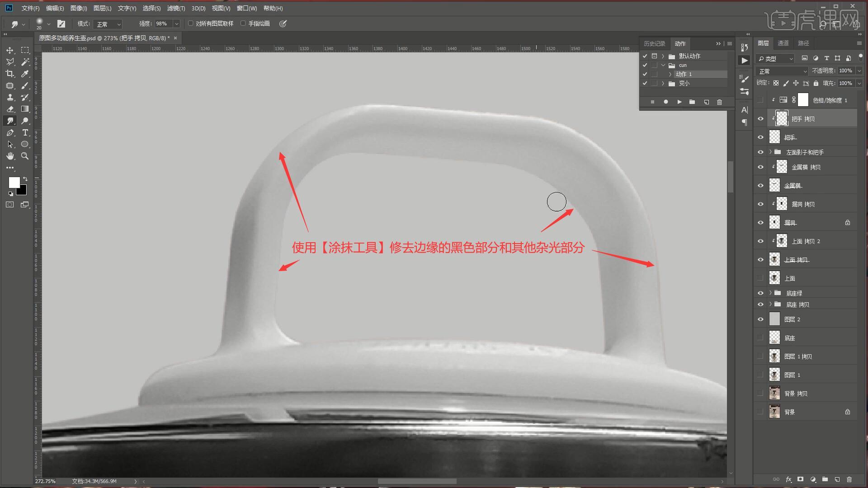Click the foreground color swatch
868x488 pixels.
14,182
